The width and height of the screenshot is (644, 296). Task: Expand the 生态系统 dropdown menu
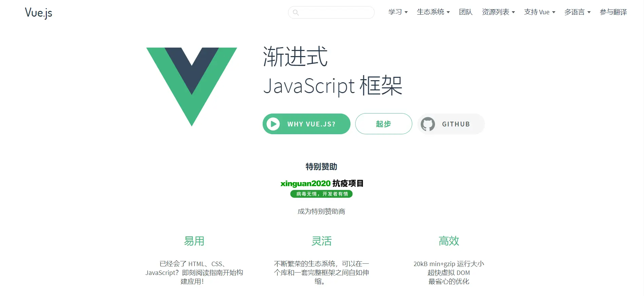click(x=433, y=12)
